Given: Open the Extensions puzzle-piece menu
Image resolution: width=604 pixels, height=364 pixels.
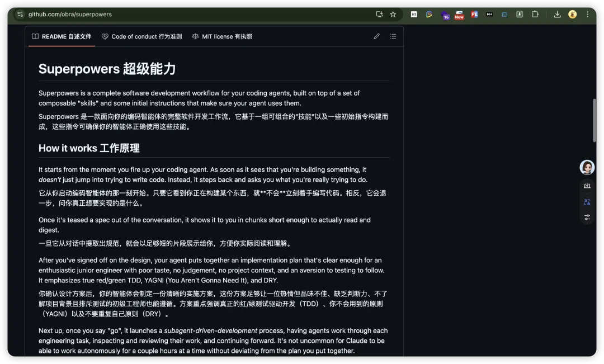Looking at the screenshot, I should pos(535,14).
